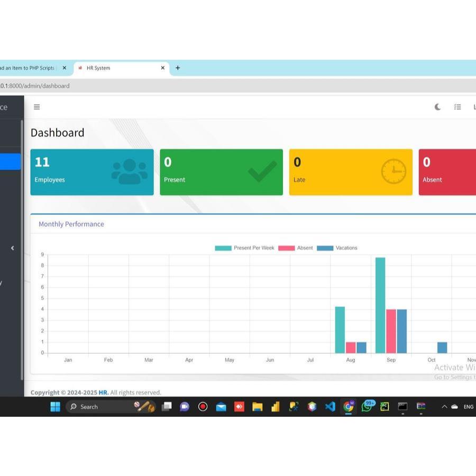476x476 pixels.
Task: Open a new browser tab
Action: [178, 68]
